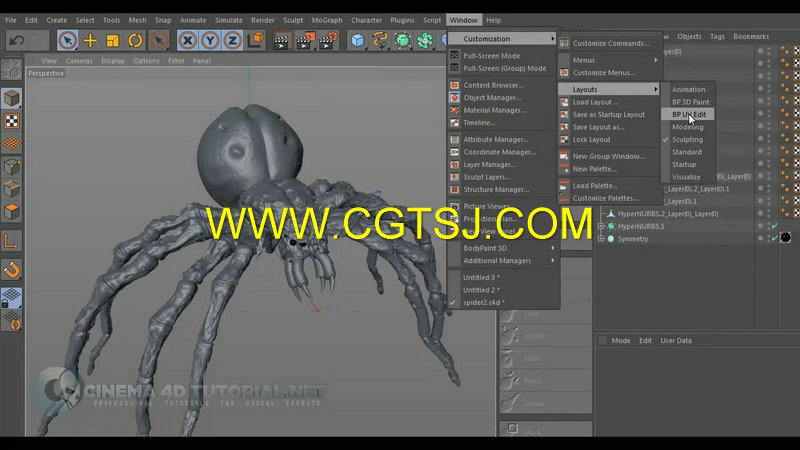Add a Cube primitive

358,40
